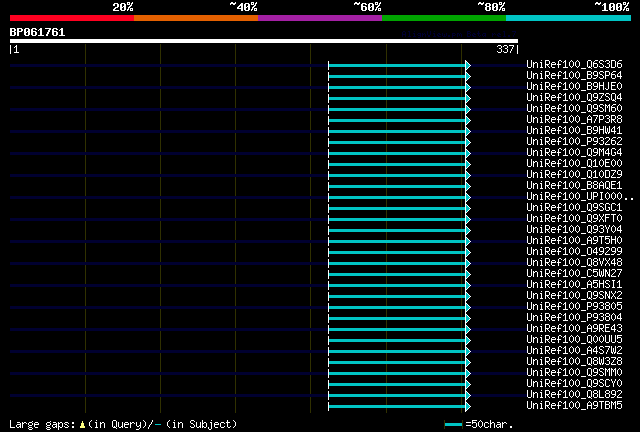The height and width of the screenshot is (432, 640).
Task: Select the UniRef100_Q9SGC1 label
Action: 574,207
